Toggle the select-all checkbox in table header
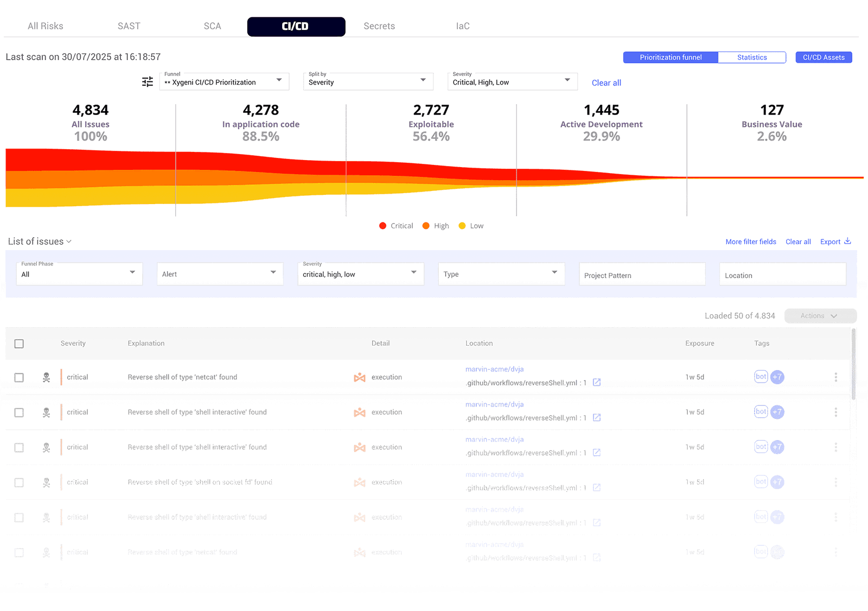 19,343
